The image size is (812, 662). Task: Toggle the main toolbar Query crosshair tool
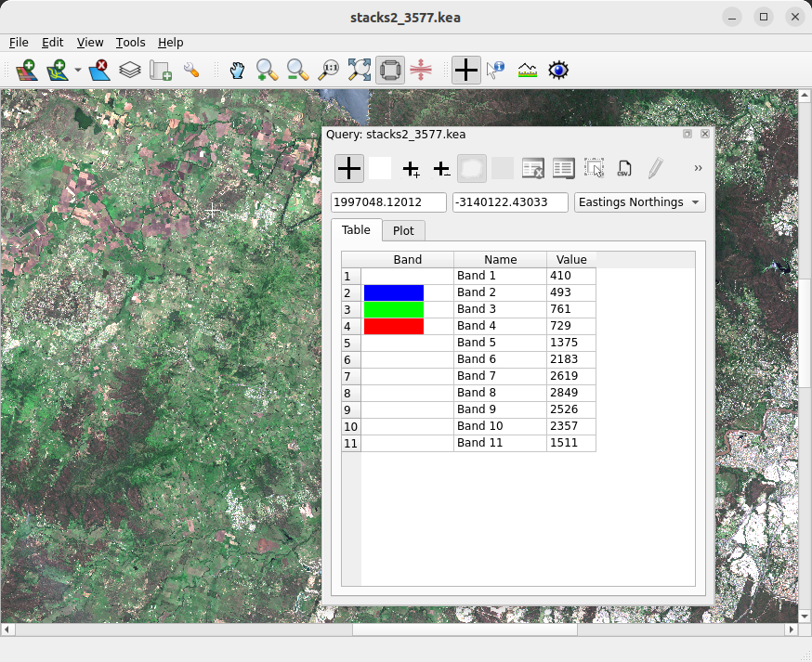point(466,70)
